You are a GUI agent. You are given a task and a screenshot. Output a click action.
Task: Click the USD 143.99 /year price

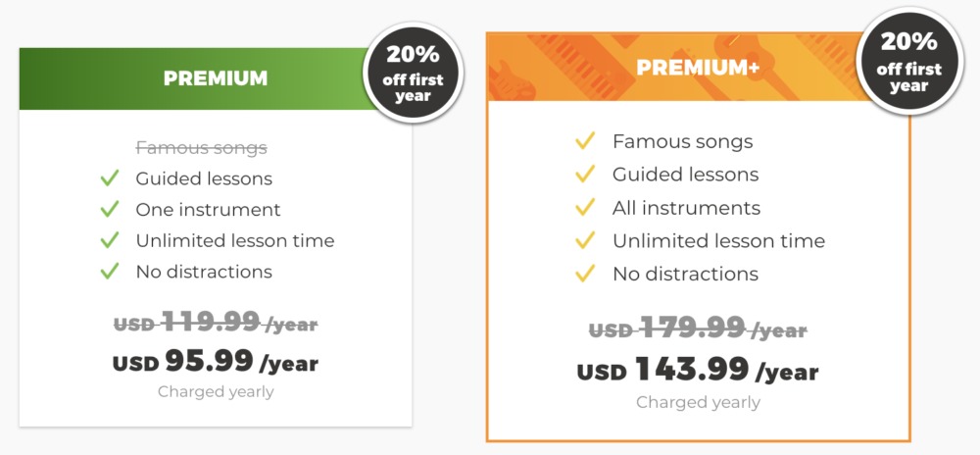tap(698, 370)
